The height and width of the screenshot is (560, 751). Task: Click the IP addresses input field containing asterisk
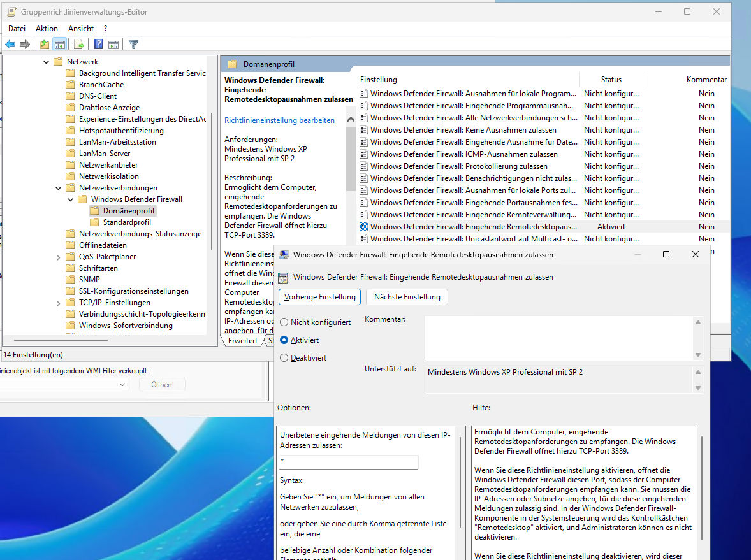click(348, 462)
